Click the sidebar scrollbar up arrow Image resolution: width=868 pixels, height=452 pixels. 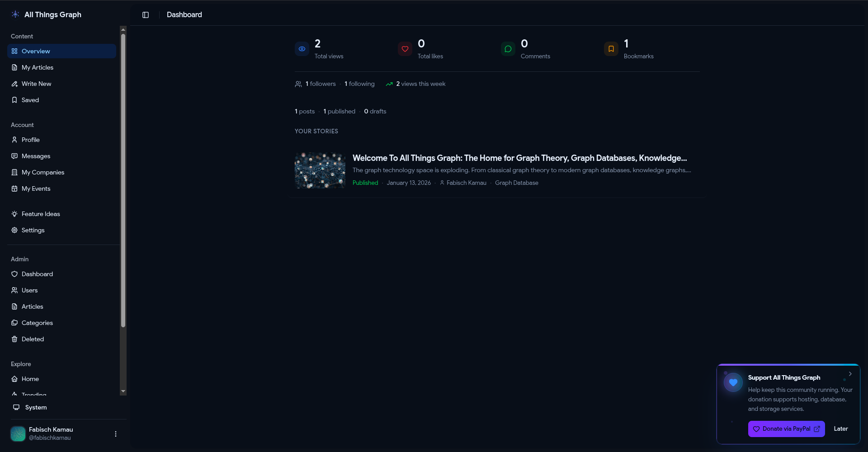[123, 29]
